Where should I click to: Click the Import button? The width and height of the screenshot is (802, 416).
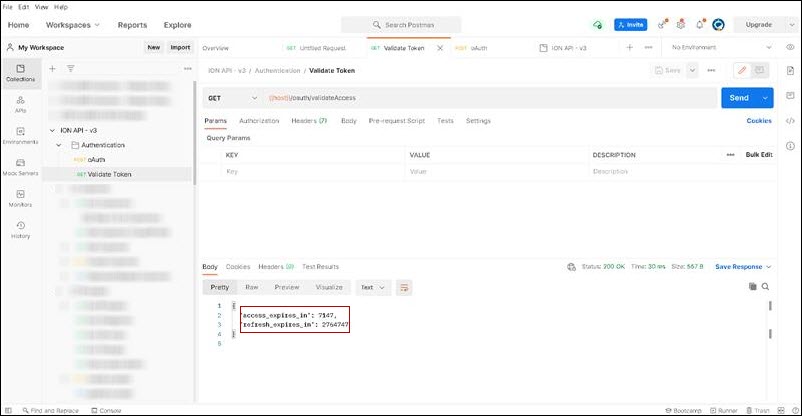pyautogui.click(x=180, y=47)
